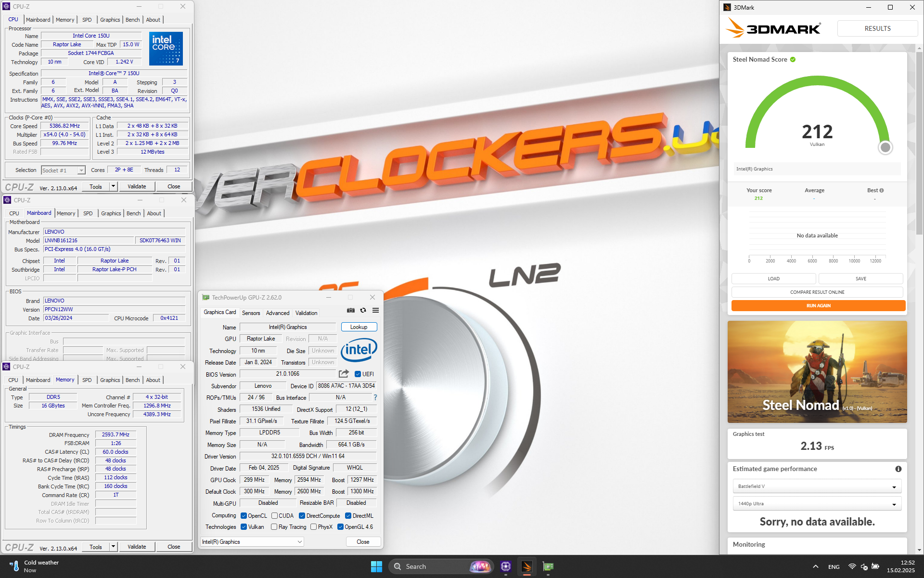Click the 3DMark scrollbar up arrow

(919, 48)
